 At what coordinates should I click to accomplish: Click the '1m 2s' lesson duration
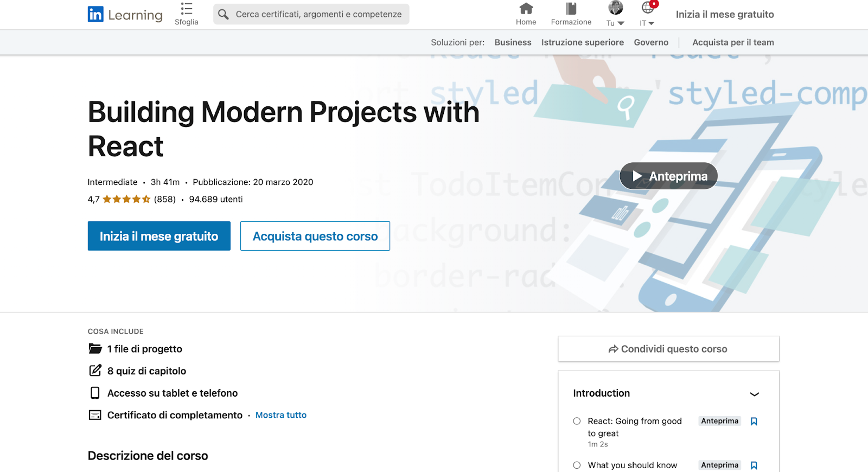[x=598, y=444]
